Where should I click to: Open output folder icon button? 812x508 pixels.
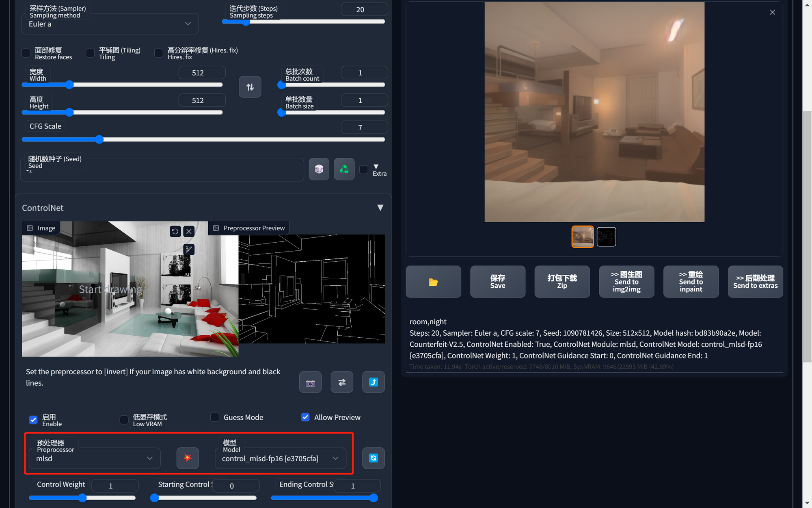(433, 282)
